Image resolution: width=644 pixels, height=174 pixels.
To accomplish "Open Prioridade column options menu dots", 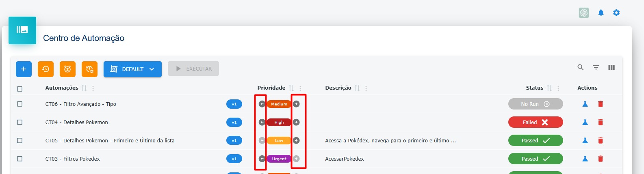I will [300, 88].
